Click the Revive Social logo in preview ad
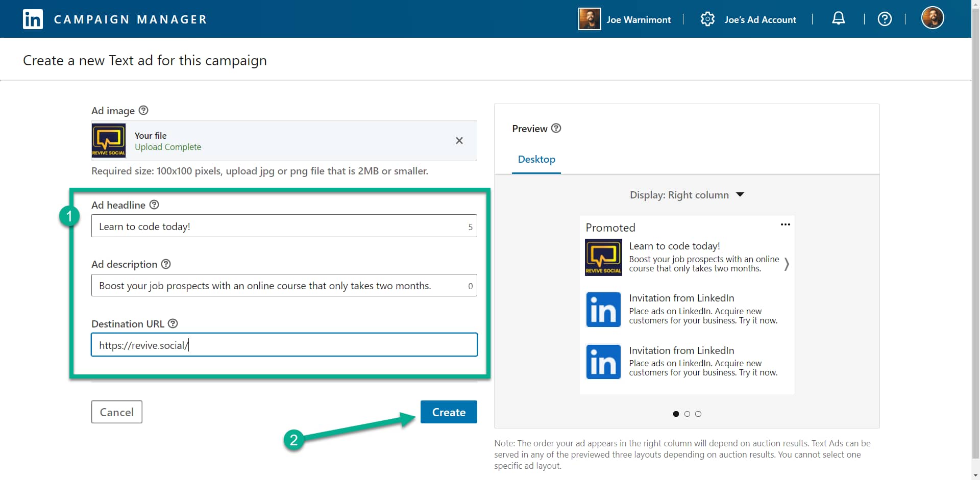Image resolution: width=980 pixels, height=480 pixels. click(603, 258)
